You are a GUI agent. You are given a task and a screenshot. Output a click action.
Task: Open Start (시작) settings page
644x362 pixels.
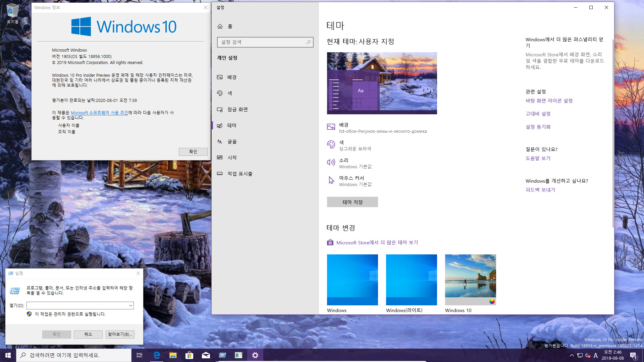[x=265, y=158]
